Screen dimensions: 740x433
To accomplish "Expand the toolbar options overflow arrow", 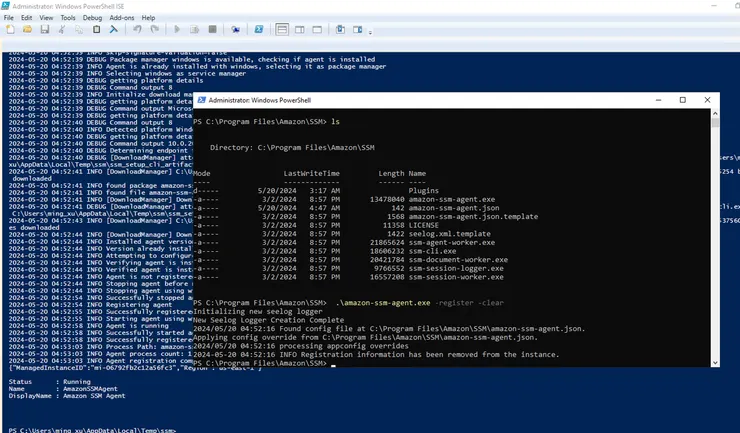I will pyautogui.click(x=370, y=33).
